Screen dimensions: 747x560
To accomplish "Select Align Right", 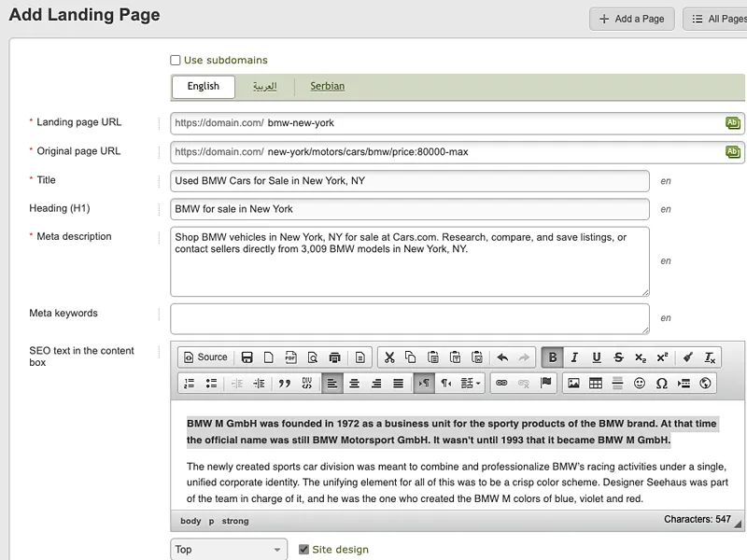I will (x=376, y=383).
